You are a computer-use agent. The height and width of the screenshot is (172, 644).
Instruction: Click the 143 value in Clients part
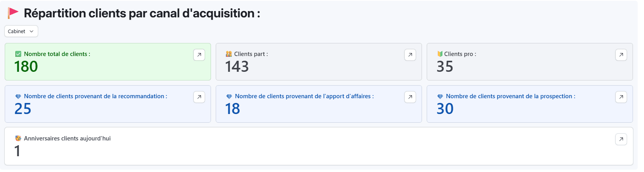coord(237,67)
